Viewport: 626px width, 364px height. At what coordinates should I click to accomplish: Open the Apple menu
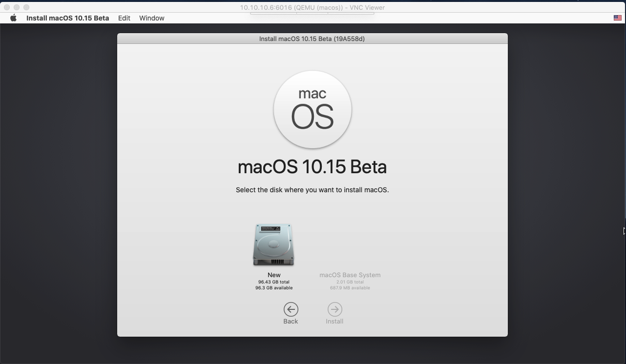pos(14,18)
